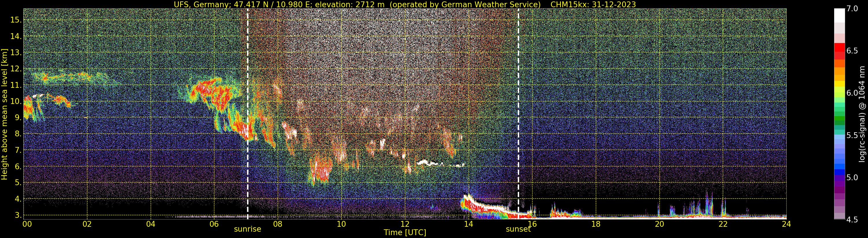Click the '00' tick on the time axis
This screenshot has width=868, height=238.
[27, 224]
